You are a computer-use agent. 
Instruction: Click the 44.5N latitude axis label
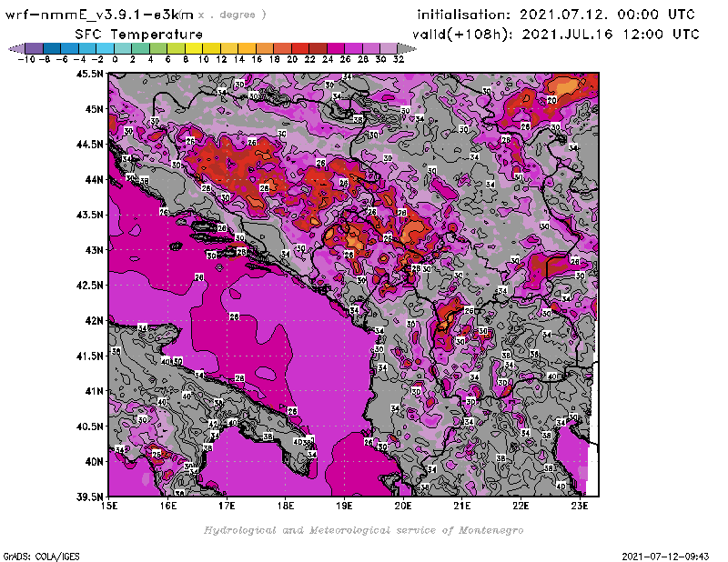point(89,145)
